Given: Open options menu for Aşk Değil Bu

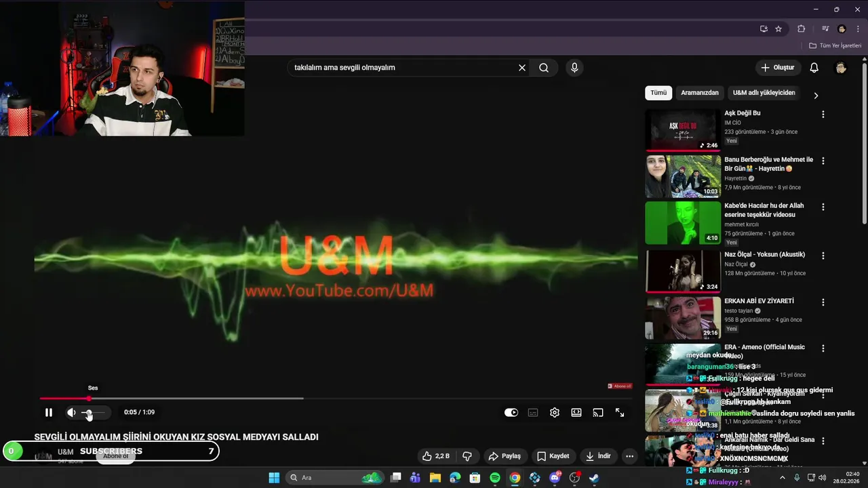Looking at the screenshot, I should pyautogui.click(x=823, y=115).
